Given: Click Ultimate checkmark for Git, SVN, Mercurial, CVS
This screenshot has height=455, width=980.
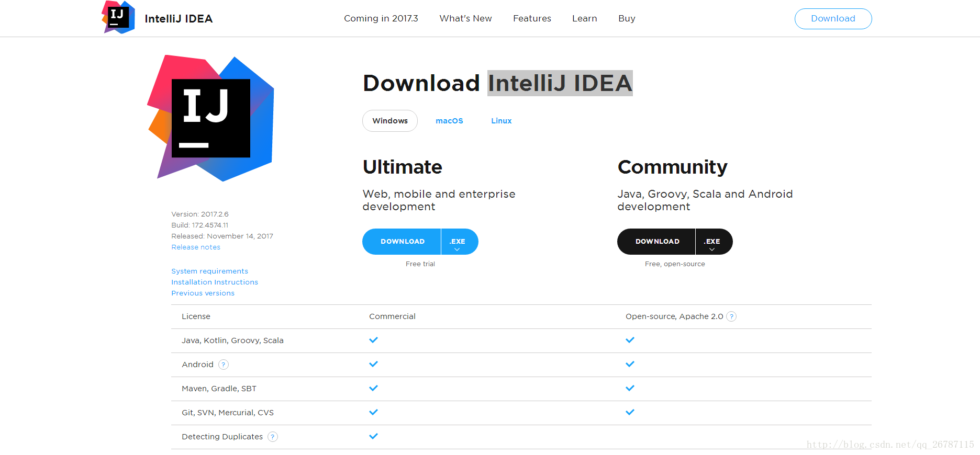Looking at the screenshot, I should coord(373,412).
